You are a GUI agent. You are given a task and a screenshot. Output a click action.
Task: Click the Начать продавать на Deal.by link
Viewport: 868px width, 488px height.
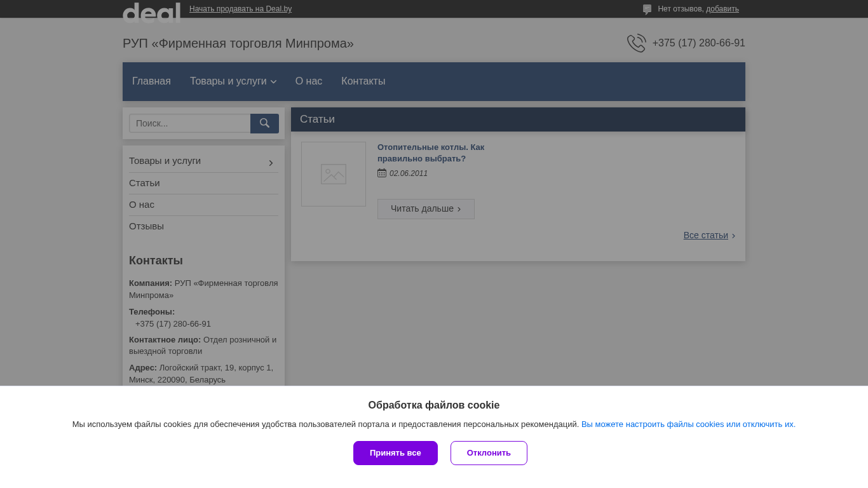point(240,9)
